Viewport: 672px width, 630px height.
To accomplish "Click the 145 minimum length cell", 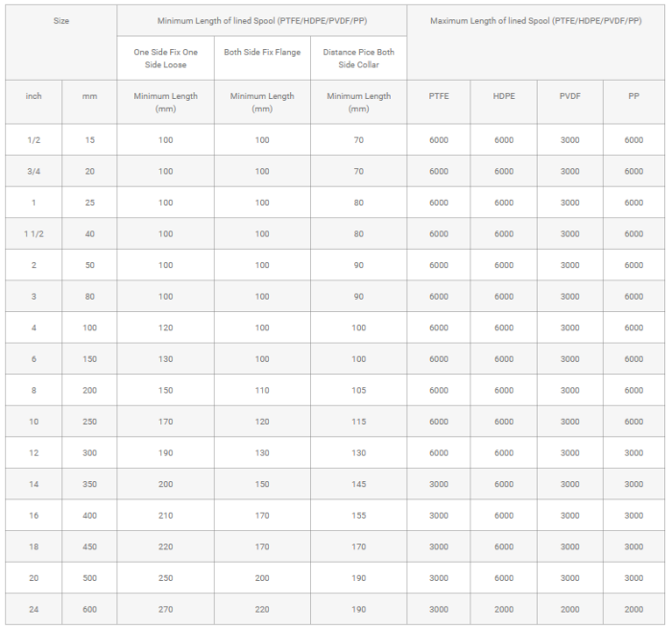I will (358, 484).
